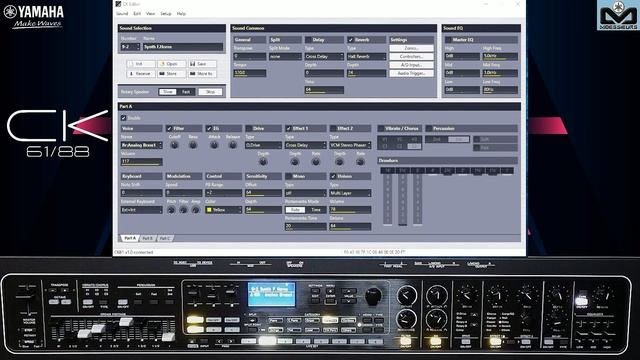Click the Open file button
Image resolution: width=640 pixels, height=360 pixels.
point(171,64)
